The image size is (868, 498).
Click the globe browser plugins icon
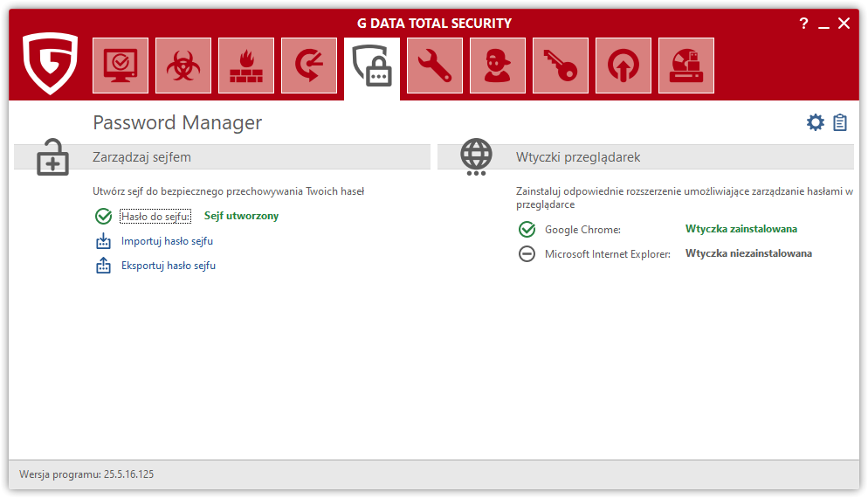click(x=476, y=156)
